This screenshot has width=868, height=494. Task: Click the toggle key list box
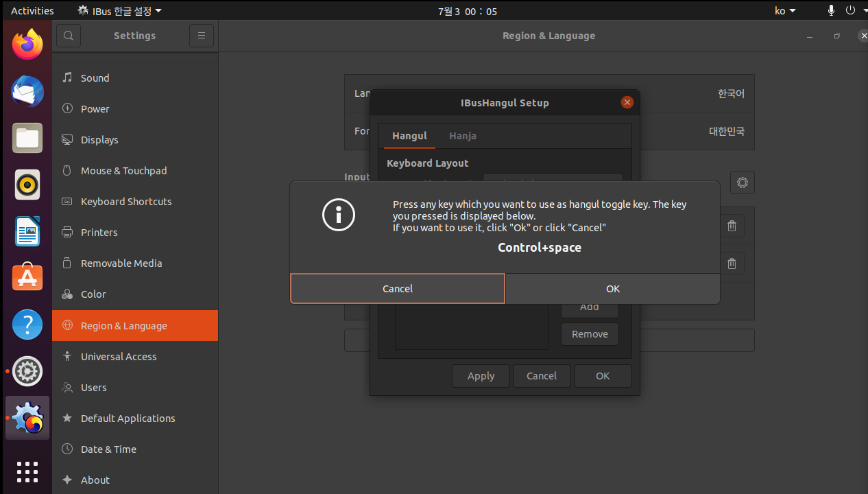pyautogui.click(x=472, y=327)
